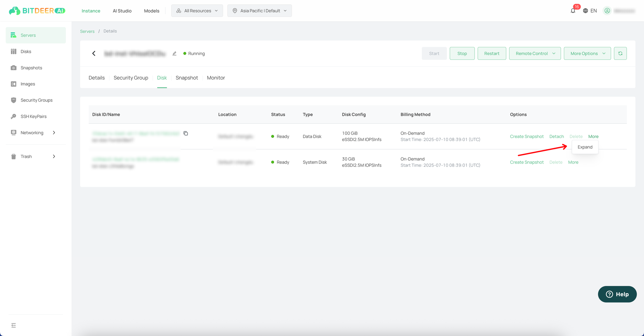This screenshot has width=644, height=336.
Task: Click the Networking sidebar icon
Action: coord(14,133)
